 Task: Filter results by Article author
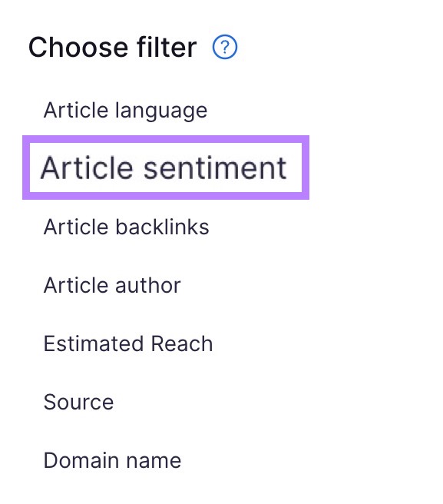[112, 285]
